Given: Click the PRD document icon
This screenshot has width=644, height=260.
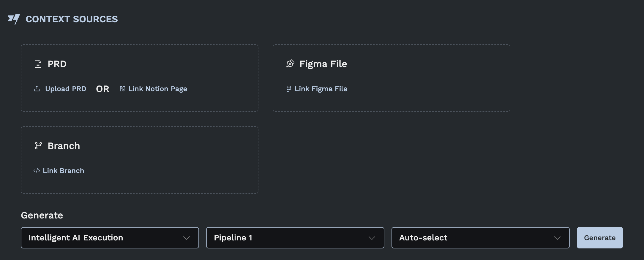Looking at the screenshot, I should [x=38, y=64].
